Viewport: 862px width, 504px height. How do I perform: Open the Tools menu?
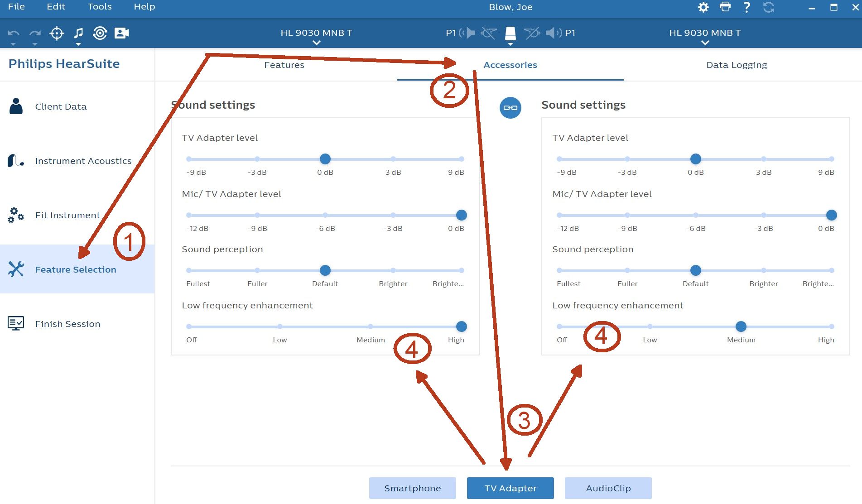[100, 7]
